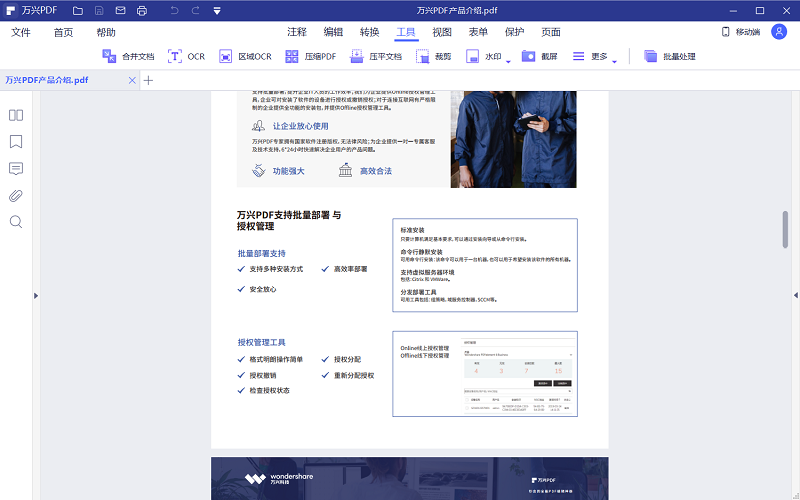Image resolution: width=800 pixels, height=500 pixels.
Task: Open the 移动端 mobile version link
Action: 741,32
